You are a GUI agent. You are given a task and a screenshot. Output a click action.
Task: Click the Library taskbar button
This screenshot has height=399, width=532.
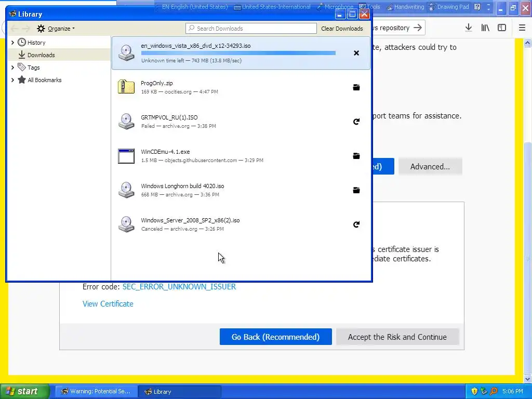180,391
